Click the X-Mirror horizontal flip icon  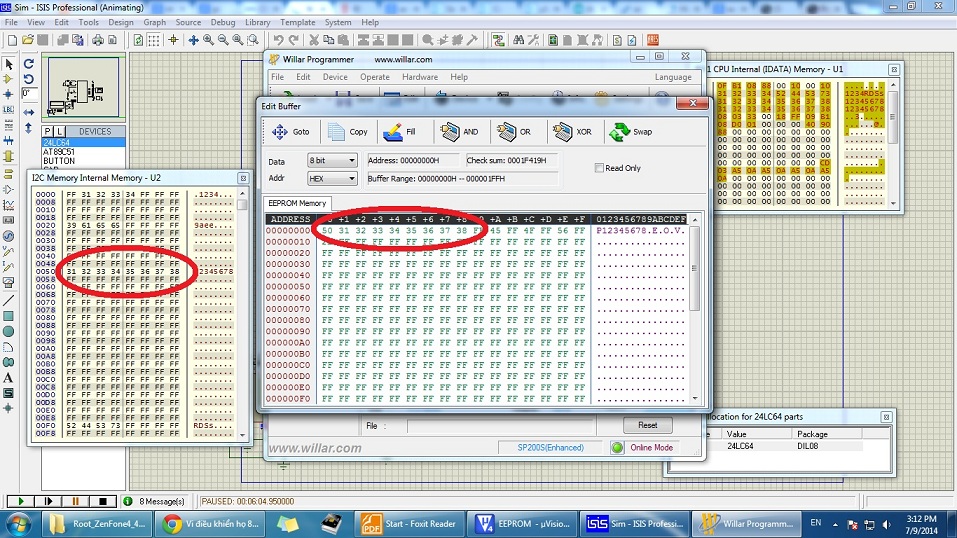[x=29, y=112]
